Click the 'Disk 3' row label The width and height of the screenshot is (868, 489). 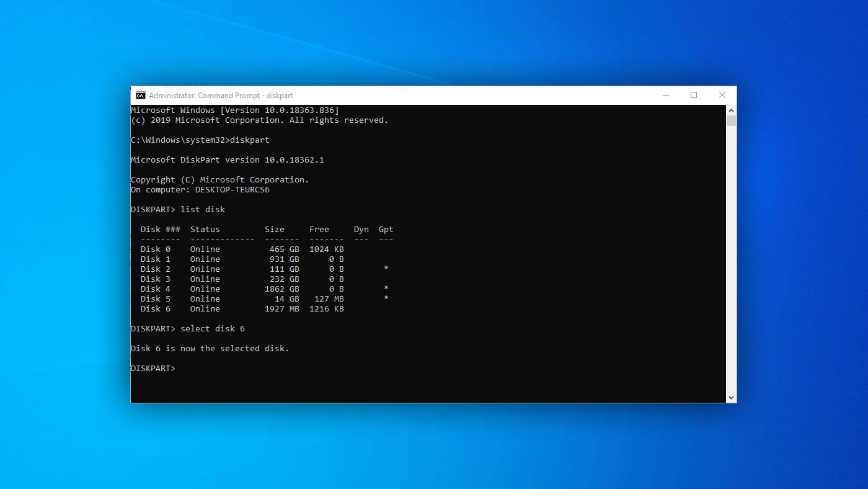(x=156, y=279)
